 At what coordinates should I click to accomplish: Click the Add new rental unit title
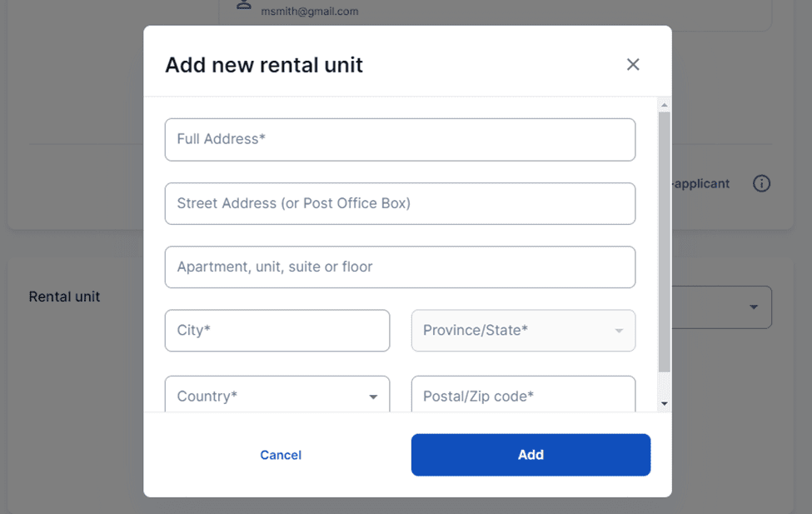click(x=264, y=65)
